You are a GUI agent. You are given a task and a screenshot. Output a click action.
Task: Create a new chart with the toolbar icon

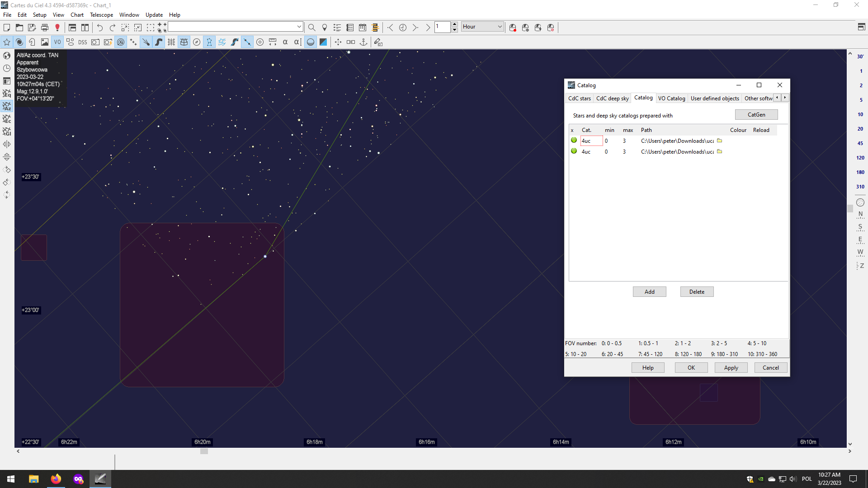7,28
